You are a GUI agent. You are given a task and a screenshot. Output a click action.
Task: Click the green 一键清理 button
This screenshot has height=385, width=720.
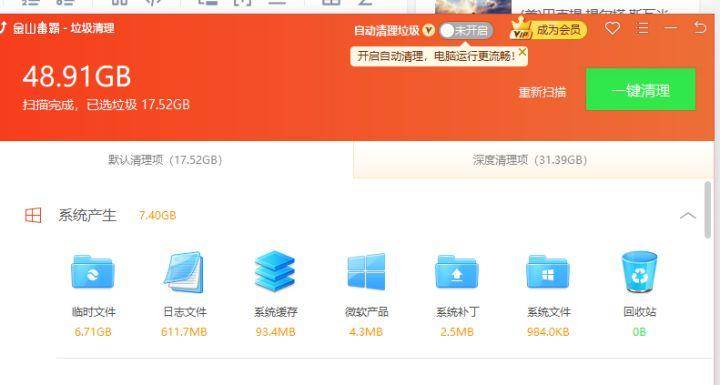641,90
